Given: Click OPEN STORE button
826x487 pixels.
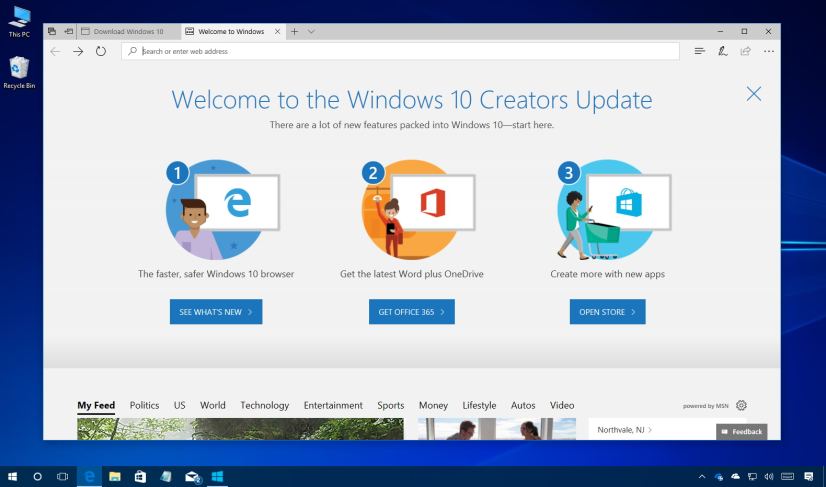Looking at the screenshot, I should click(607, 312).
